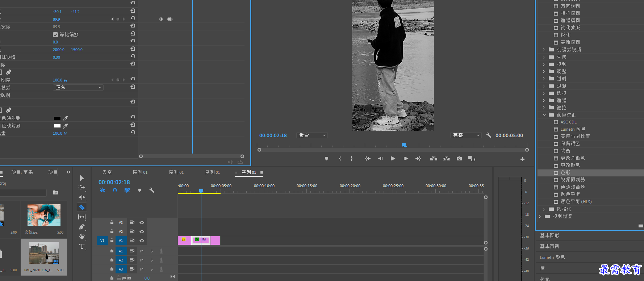Click the Mark In bracket icon
Image resolution: width=644 pixels, height=281 pixels.
click(340, 159)
